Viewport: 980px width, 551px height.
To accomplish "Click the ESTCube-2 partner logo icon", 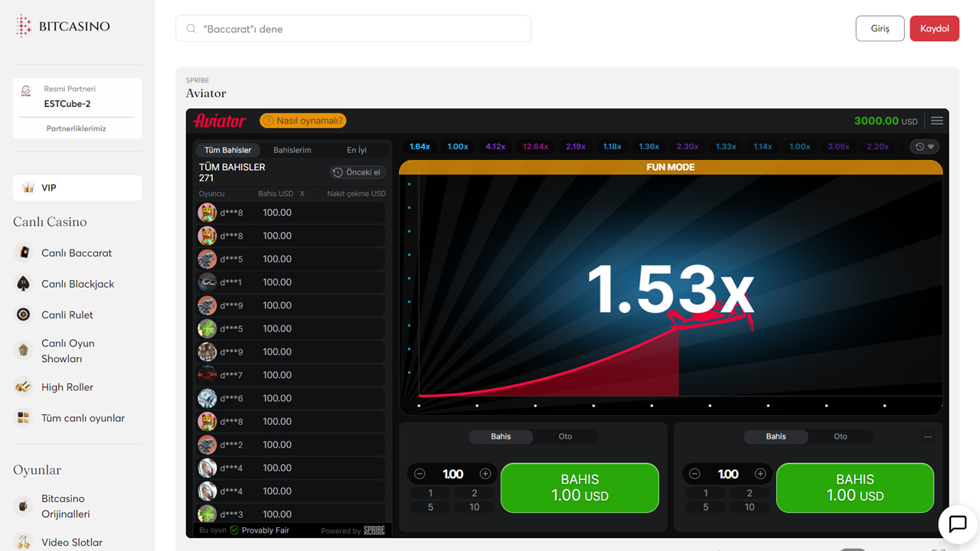I will 26,91.
